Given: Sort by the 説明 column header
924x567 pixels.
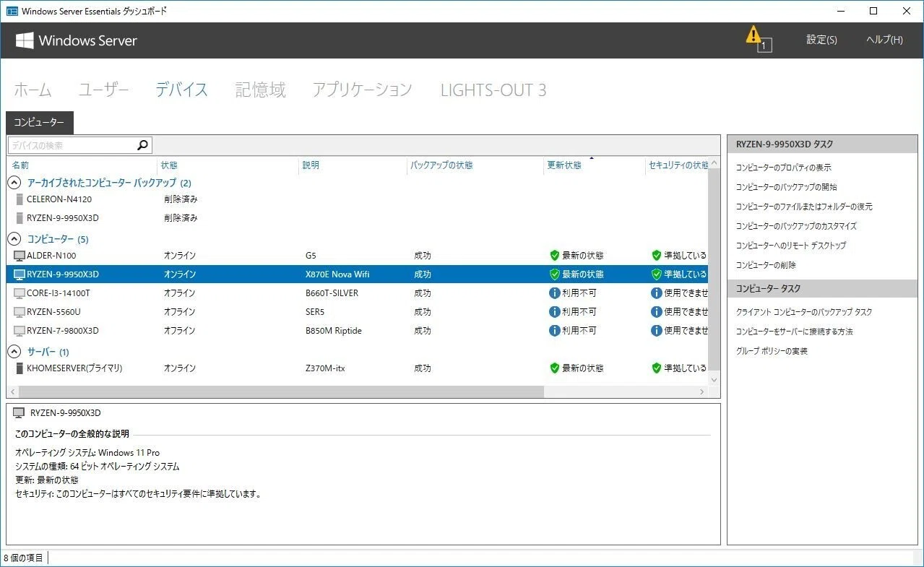Looking at the screenshot, I should coord(311,165).
